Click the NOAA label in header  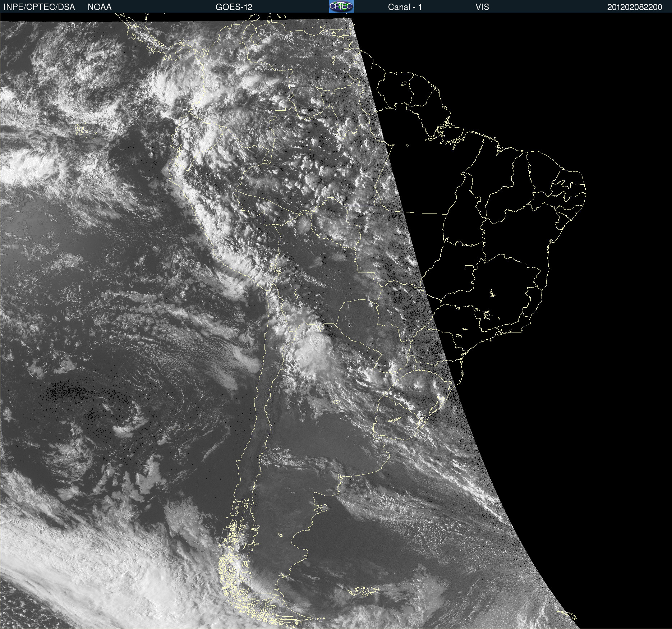click(100, 7)
